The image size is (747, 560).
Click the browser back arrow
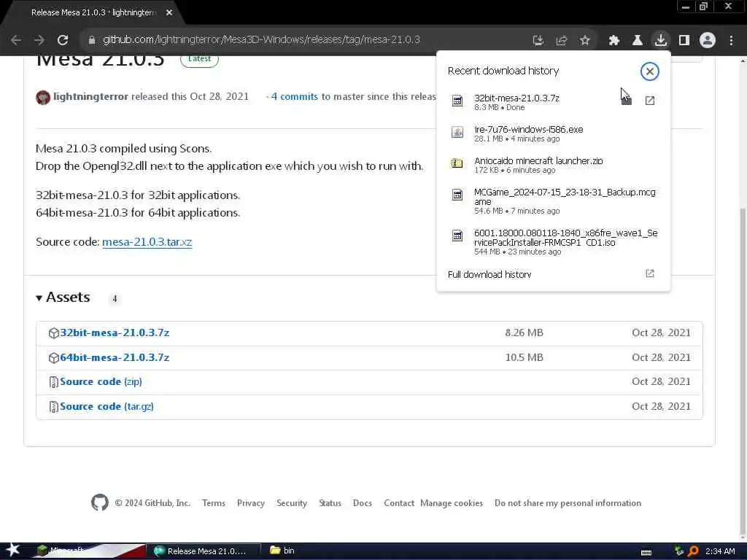(x=16, y=40)
